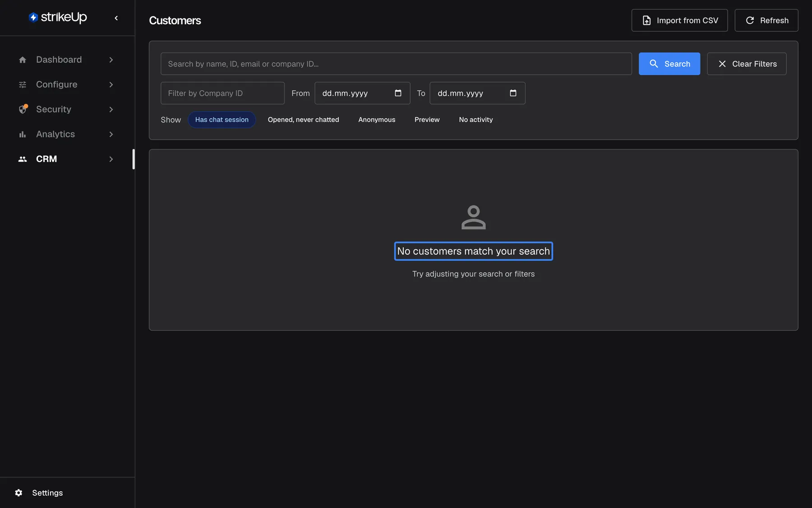Image resolution: width=812 pixels, height=508 pixels.
Task: Click the Customers page heading
Action: pos(175,20)
